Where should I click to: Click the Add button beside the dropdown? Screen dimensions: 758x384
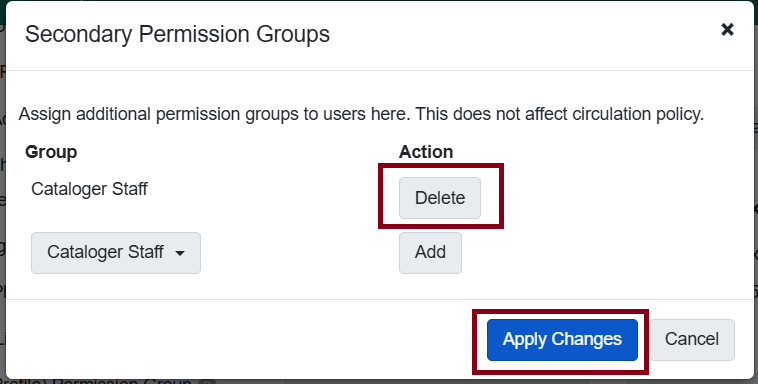(430, 253)
